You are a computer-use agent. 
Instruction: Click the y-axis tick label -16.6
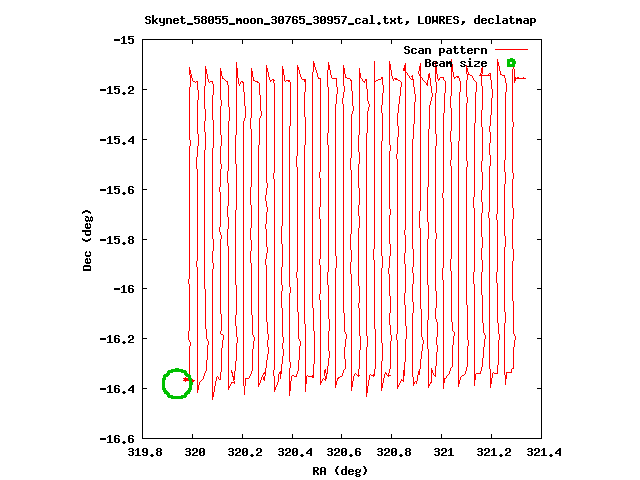pos(117,439)
